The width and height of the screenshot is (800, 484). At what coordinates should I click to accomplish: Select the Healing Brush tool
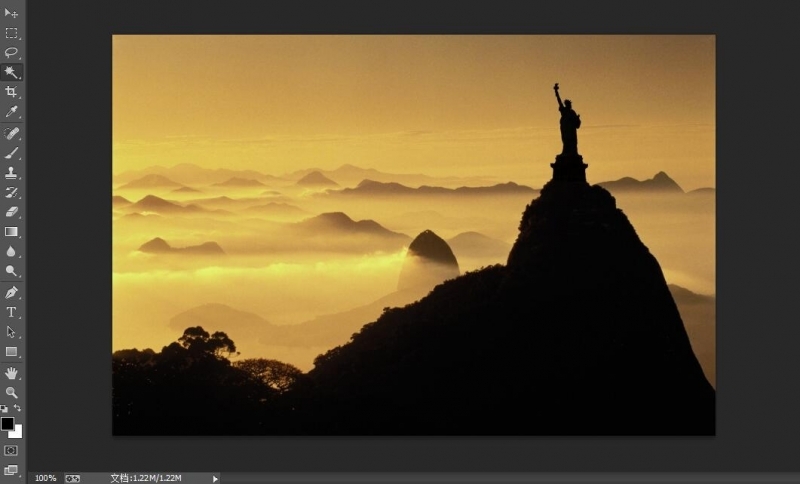[x=11, y=133]
